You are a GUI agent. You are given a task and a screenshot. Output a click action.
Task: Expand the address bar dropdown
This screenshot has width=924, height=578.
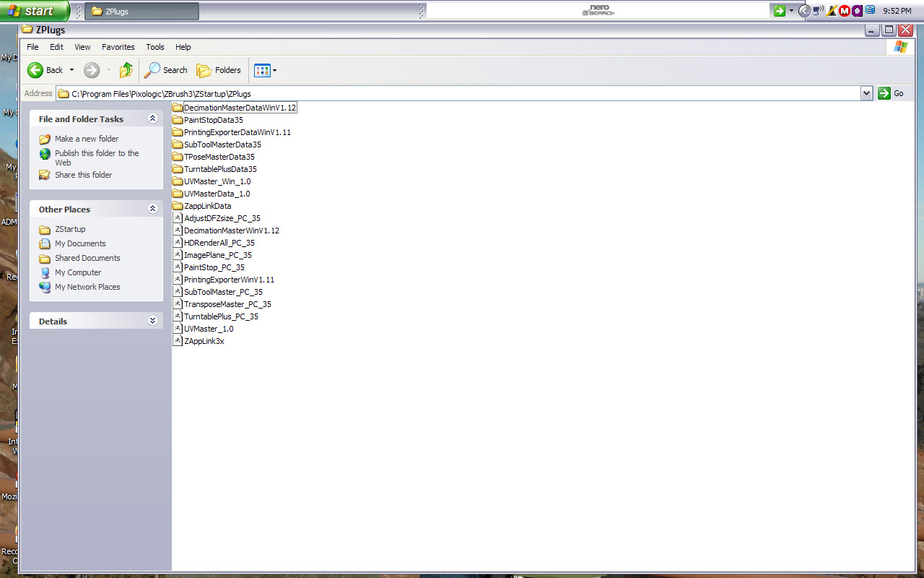pos(867,93)
